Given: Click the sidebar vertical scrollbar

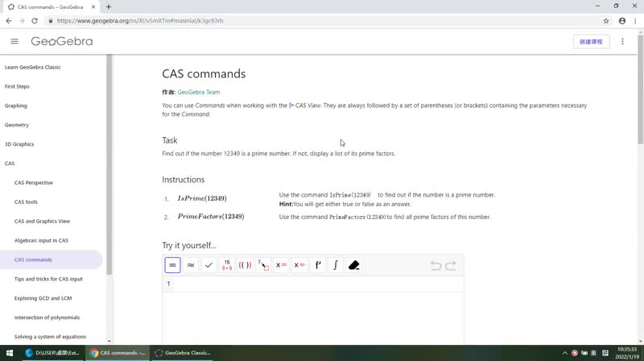Looking at the screenshot, I should 109,164.
